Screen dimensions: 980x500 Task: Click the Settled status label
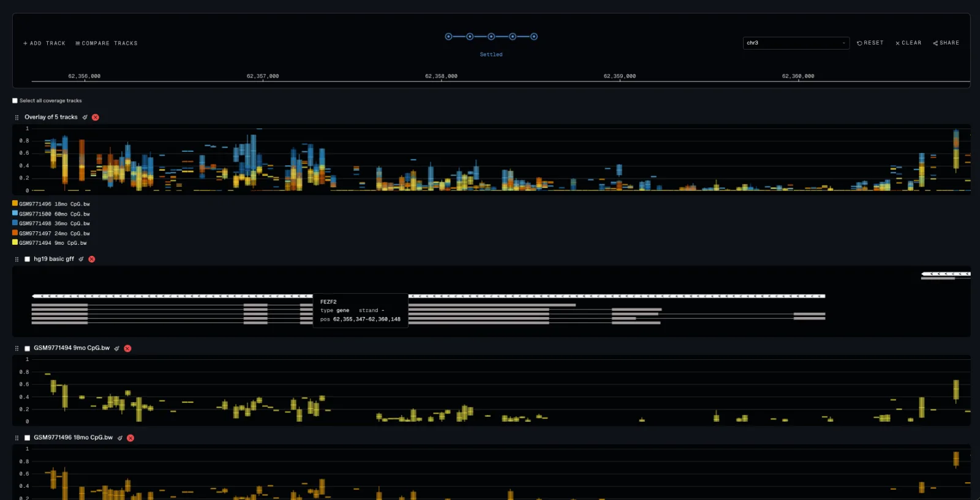491,55
